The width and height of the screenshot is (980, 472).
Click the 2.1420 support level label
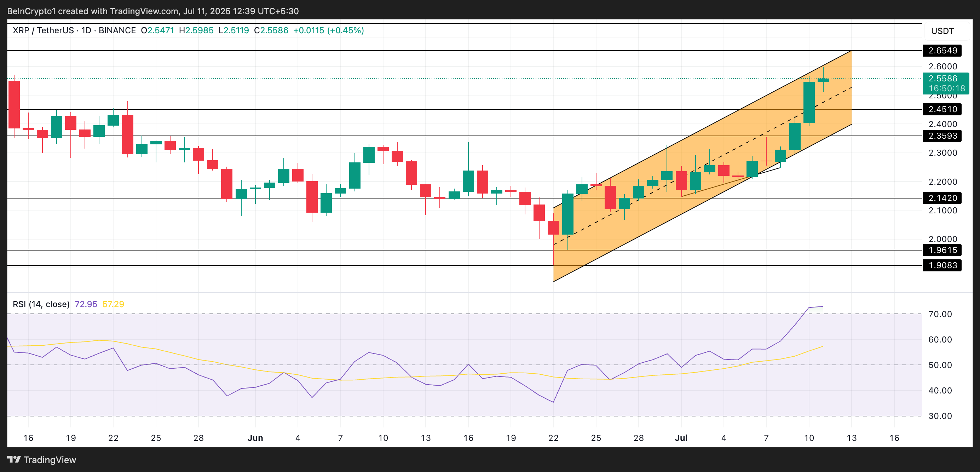(942, 198)
